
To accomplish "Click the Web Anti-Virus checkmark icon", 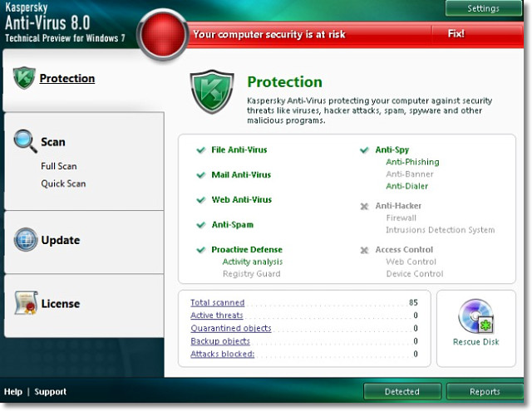I will pos(201,200).
